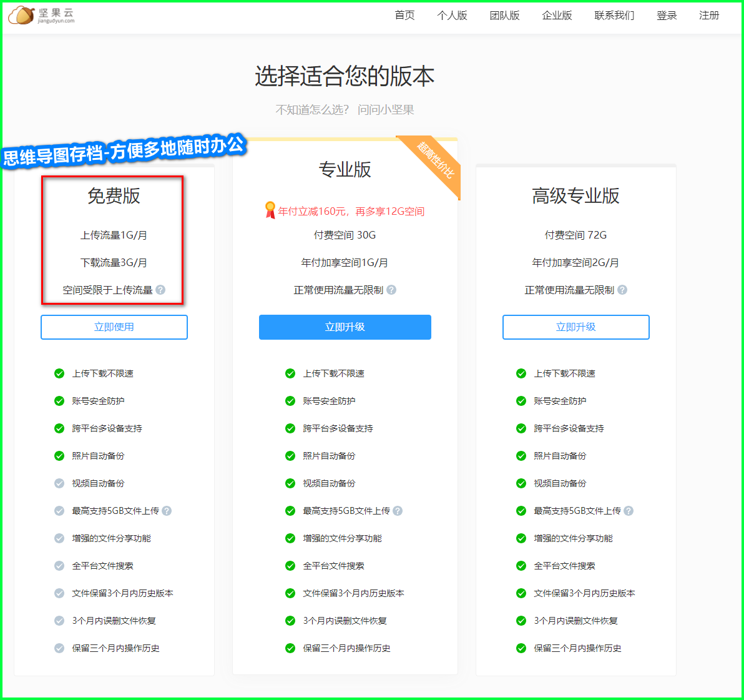
Task: Click the 付费空间 72G text
Action: click(x=575, y=235)
